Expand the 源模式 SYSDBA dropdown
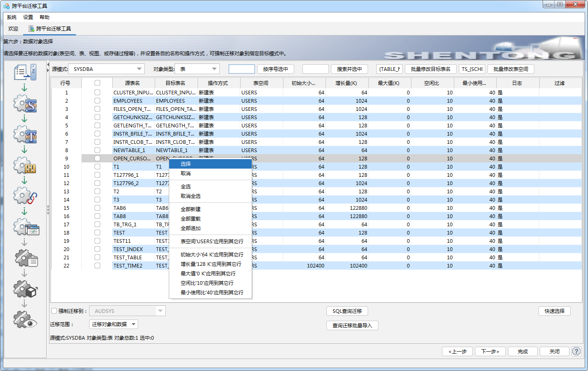Viewport: 588px width, 371px height. pos(139,69)
